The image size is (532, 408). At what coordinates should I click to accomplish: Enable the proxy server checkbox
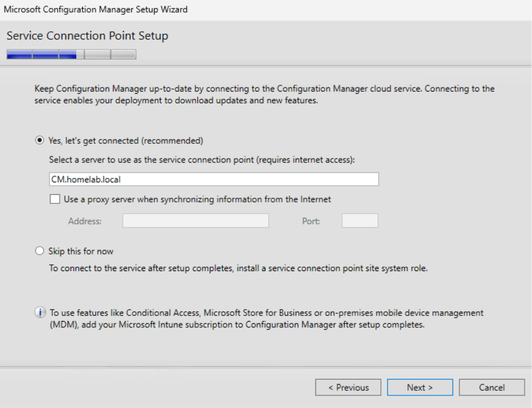coord(55,199)
